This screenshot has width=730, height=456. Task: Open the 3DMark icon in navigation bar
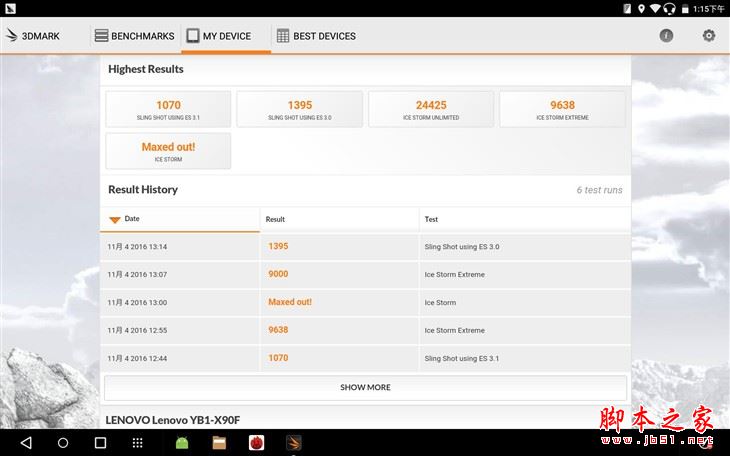(x=294, y=442)
